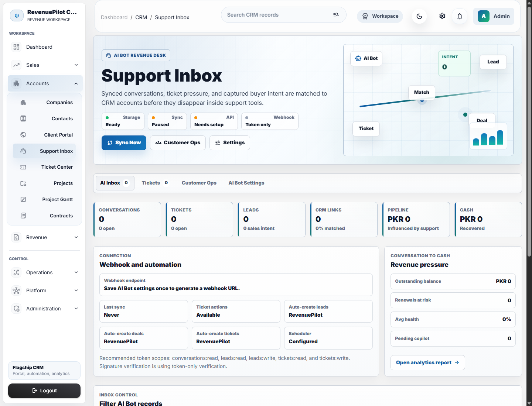The width and height of the screenshot is (532, 406).
Task: Click the Customer Ops button in hero
Action: pos(178,143)
